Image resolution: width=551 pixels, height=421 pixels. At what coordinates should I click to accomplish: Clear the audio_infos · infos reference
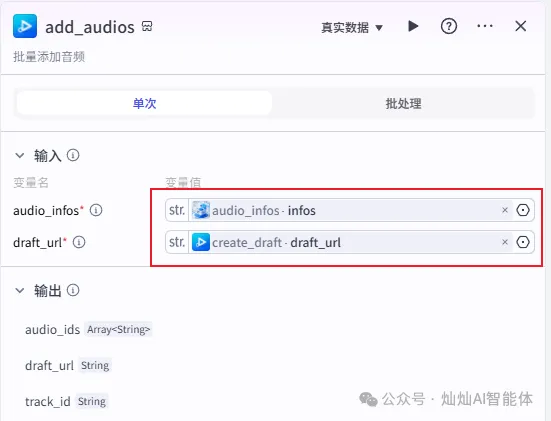pos(505,210)
